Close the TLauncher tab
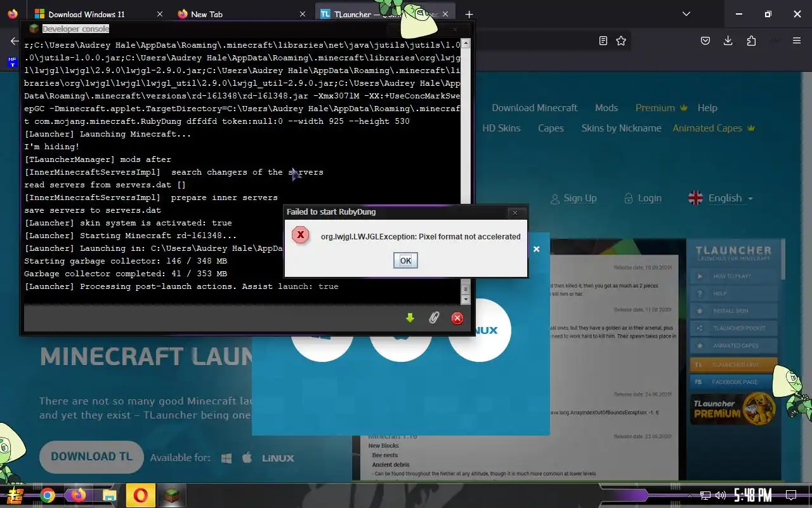 click(446, 14)
